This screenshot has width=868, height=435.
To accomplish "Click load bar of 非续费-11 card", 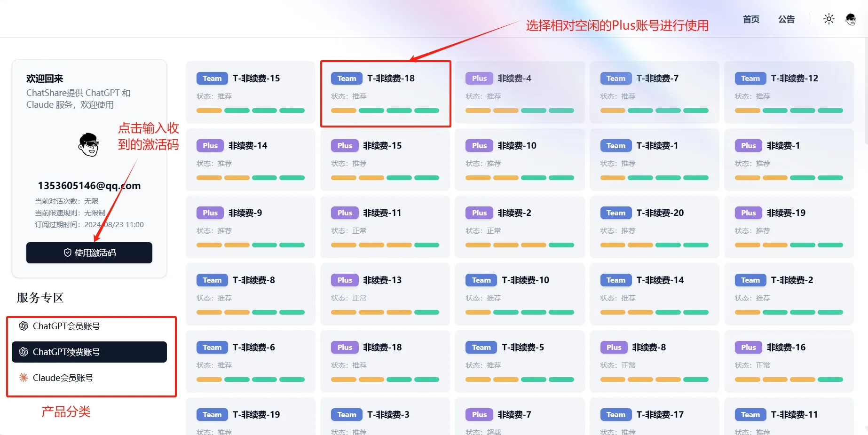I will click(385, 245).
